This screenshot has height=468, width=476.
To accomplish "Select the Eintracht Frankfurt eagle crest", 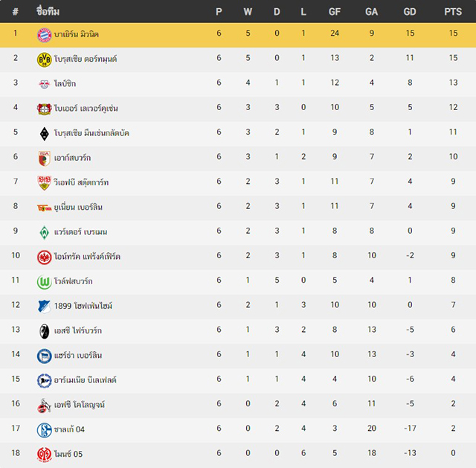I will [45, 257].
